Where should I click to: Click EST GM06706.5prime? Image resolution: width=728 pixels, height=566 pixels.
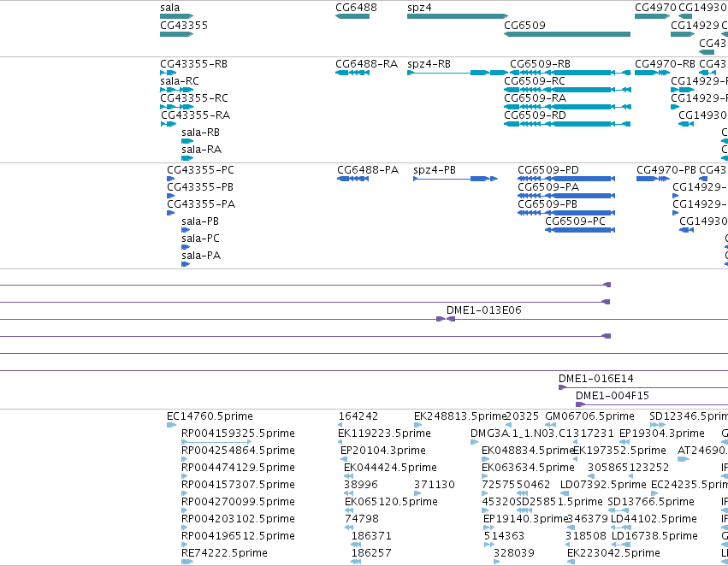tap(551, 425)
